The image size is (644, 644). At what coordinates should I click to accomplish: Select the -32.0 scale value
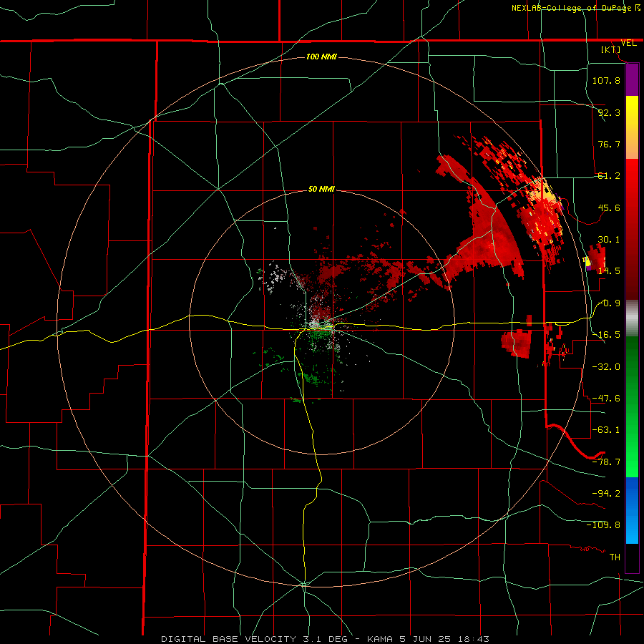[x=606, y=366]
